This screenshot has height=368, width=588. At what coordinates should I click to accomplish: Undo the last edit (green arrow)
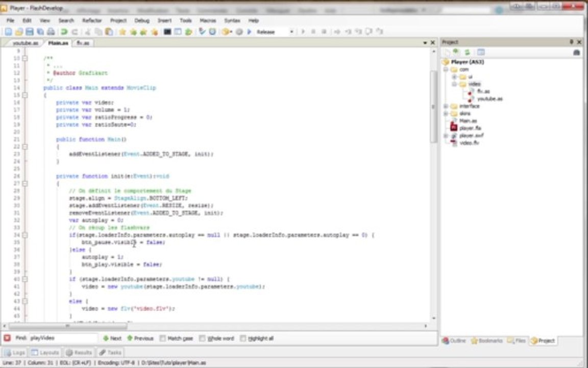(64, 32)
